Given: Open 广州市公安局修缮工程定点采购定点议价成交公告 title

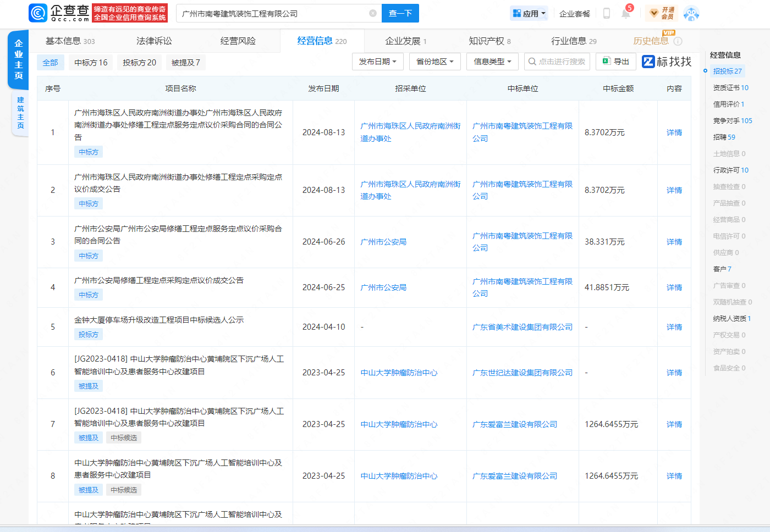Looking at the screenshot, I should point(159,280).
